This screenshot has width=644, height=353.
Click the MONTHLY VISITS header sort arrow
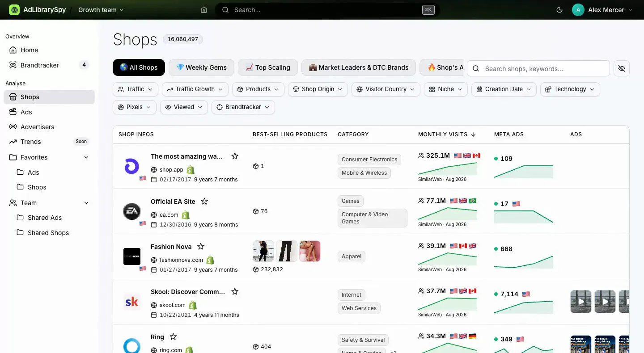pyautogui.click(x=473, y=134)
